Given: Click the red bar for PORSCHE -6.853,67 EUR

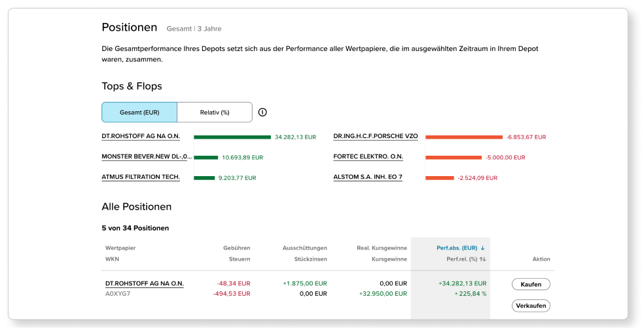Looking at the screenshot, I should click(464, 137).
